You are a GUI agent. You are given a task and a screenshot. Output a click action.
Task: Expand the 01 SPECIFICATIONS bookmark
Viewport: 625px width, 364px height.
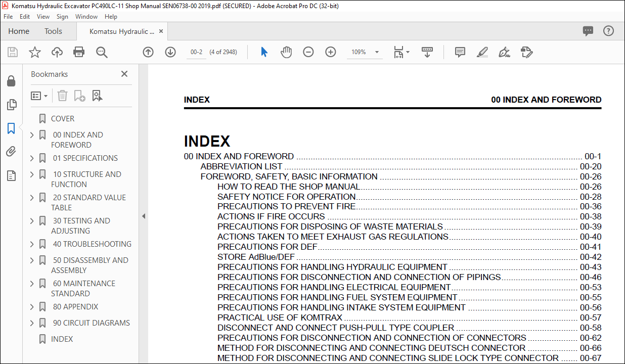tap(32, 158)
